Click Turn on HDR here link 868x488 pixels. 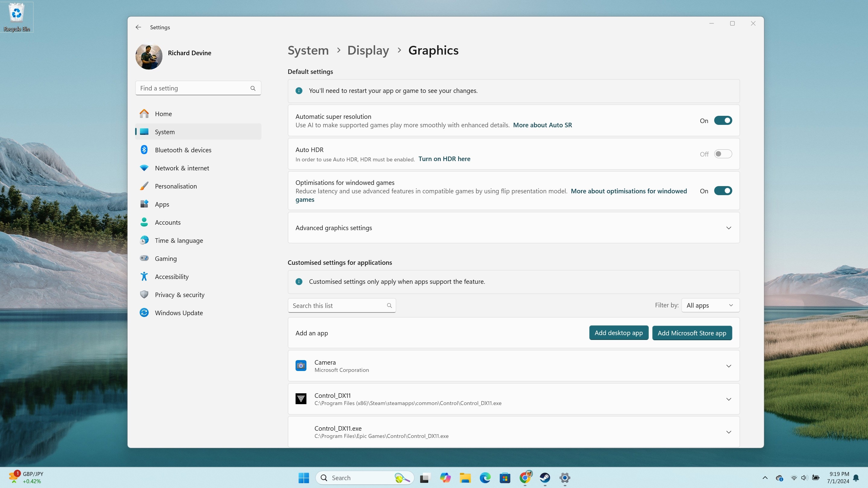point(444,159)
